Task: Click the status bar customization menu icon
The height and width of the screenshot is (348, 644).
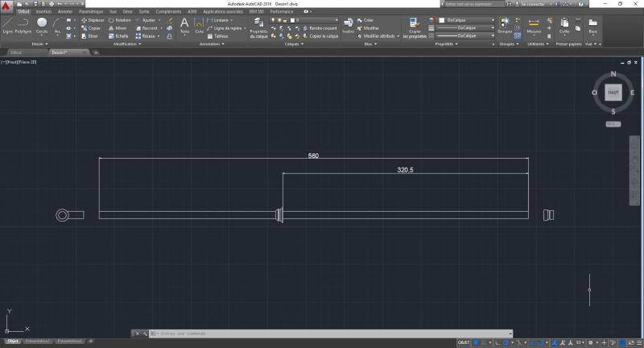Action: click(x=639, y=342)
